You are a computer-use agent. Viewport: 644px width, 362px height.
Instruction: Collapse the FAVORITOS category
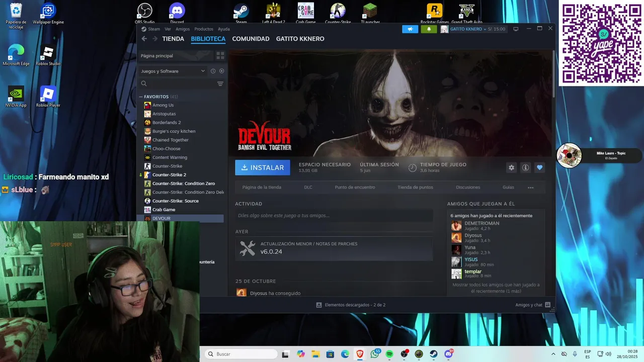click(141, 97)
